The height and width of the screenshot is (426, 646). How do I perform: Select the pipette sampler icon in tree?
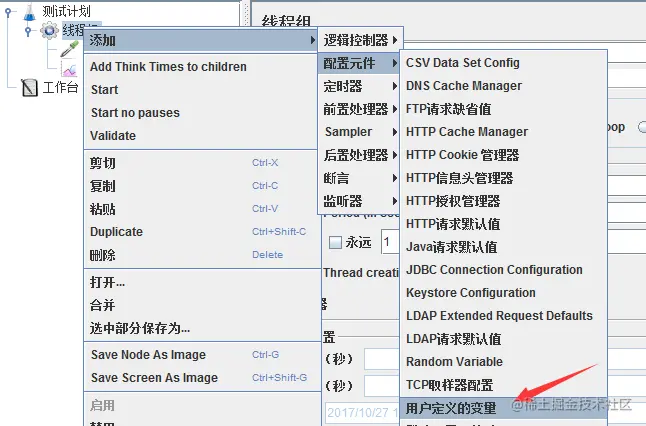pyautogui.click(x=69, y=49)
